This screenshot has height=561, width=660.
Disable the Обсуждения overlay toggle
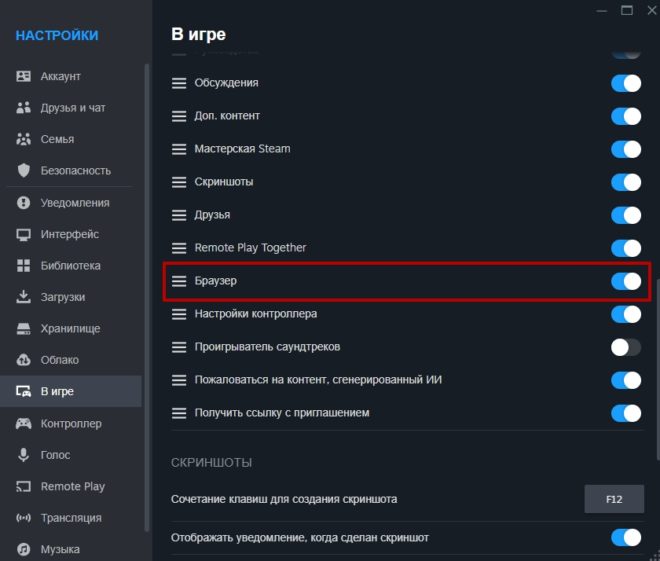pyautogui.click(x=626, y=83)
